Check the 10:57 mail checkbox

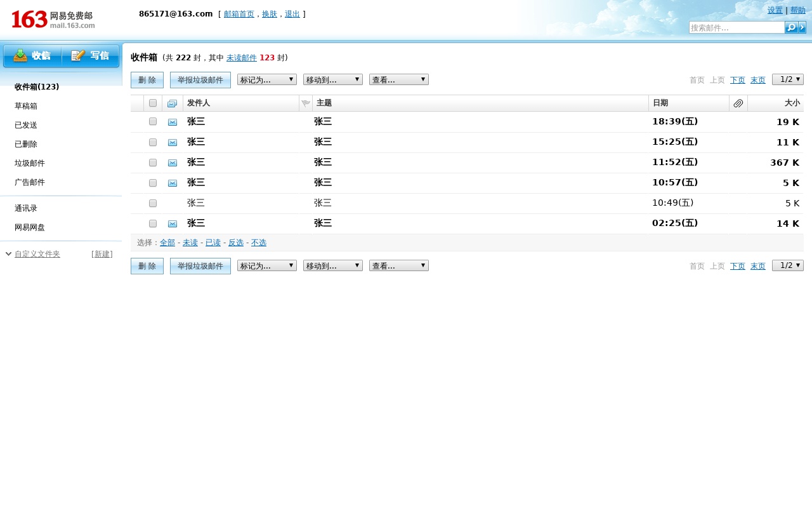click(153, 183)
